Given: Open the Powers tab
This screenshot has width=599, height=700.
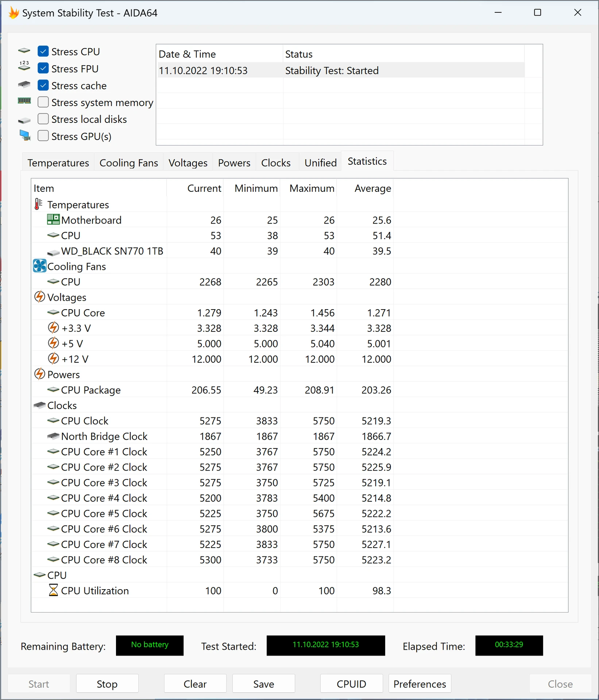Looking at the screenshot, I should click(234, 163).
